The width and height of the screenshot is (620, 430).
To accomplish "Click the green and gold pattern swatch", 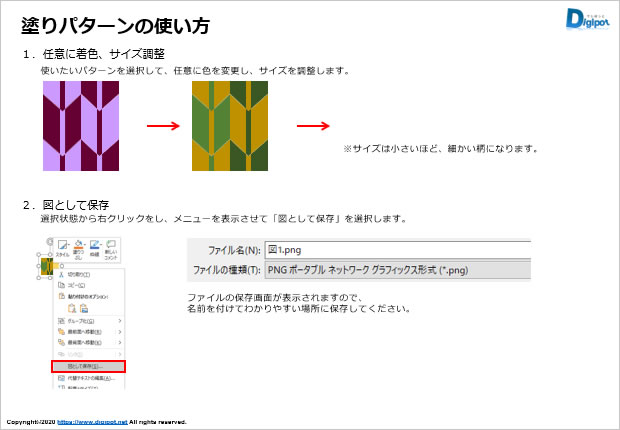I will click(230, 126).
